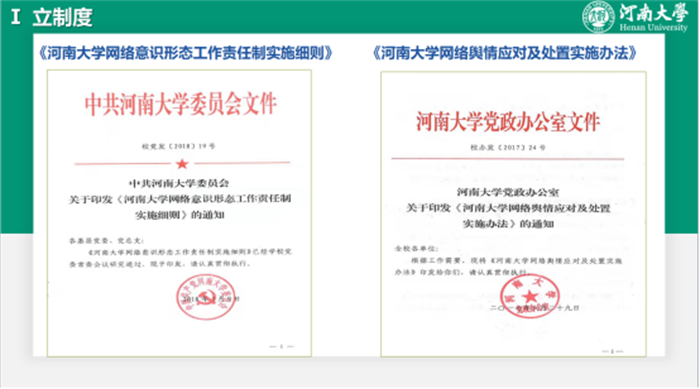700x389 pixels.
Task: Click document number 校党发〔2018〕19号
Action: click(x=179, y=146)
